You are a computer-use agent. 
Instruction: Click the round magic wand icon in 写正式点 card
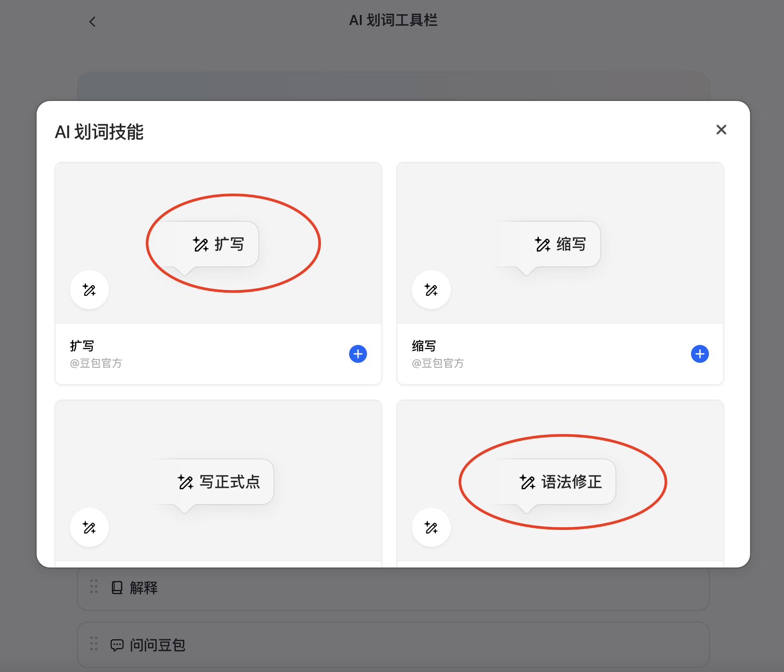89,528
